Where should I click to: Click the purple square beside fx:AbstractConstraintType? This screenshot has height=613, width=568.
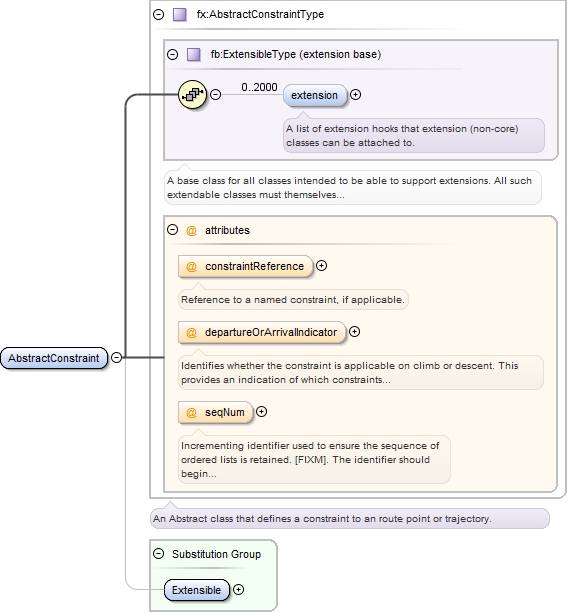pos(180,15)
